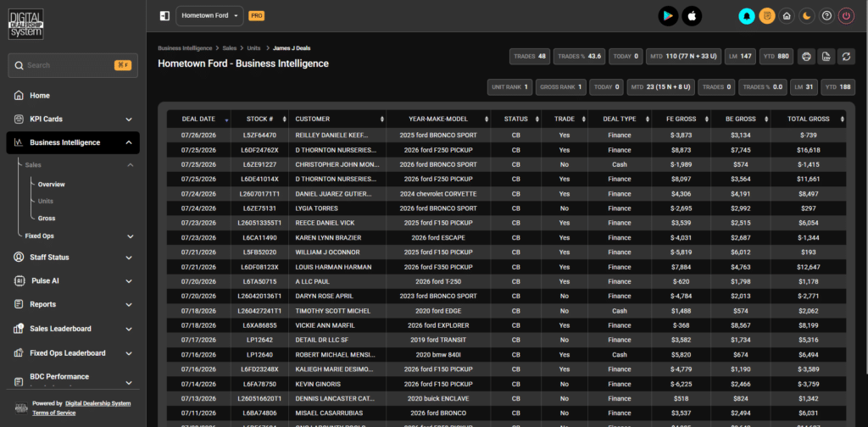The image size is (868, 427).
Task: Click the Units breadcrumb
Action: 254,48
